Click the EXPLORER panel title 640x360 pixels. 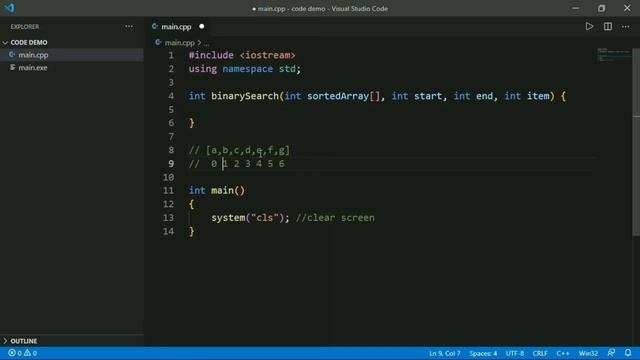point(25,27)
